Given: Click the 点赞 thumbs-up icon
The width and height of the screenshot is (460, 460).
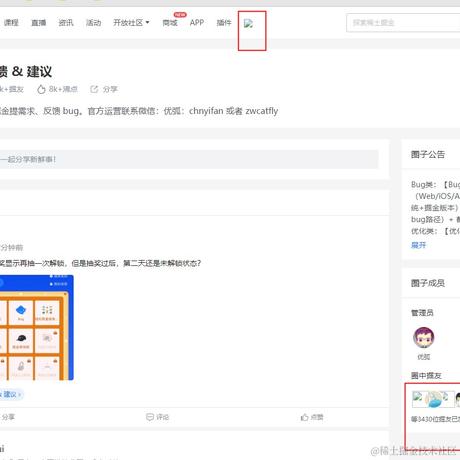Looking at the screenshot, I should (x=304, y=417).
